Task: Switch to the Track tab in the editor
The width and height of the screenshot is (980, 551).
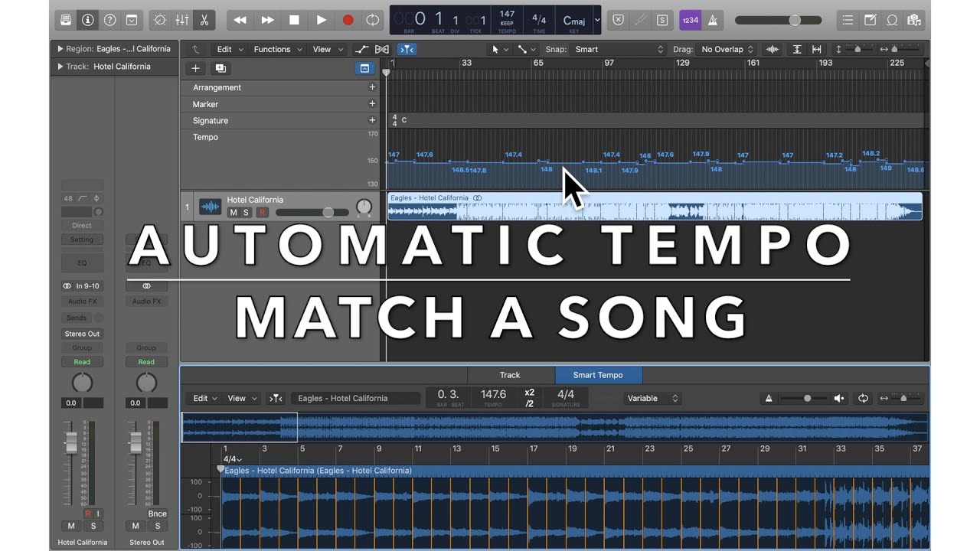Action: click(x=510, y=375)
